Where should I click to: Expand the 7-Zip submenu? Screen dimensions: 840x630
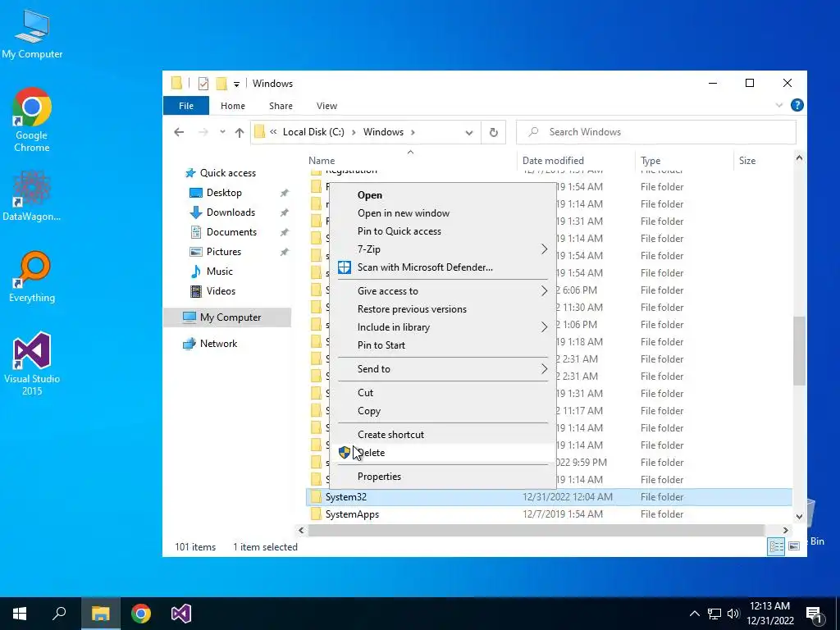pyautogui.click(x=443, y=249)
